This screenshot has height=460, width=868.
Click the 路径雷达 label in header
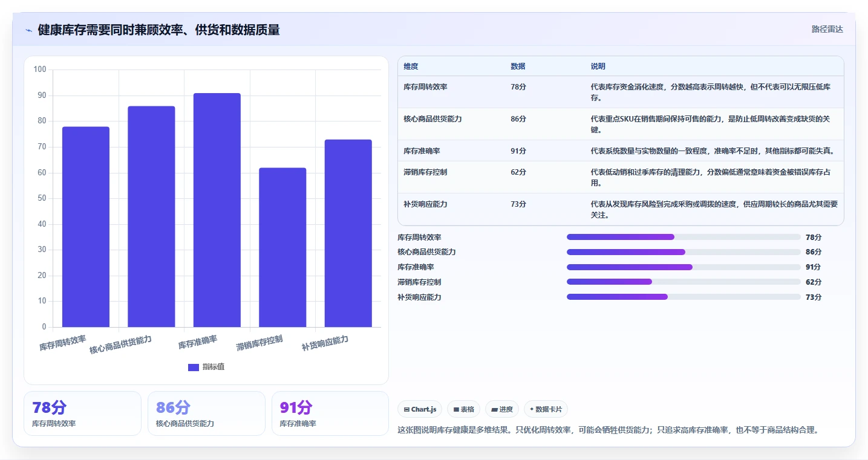click(827, 29)
